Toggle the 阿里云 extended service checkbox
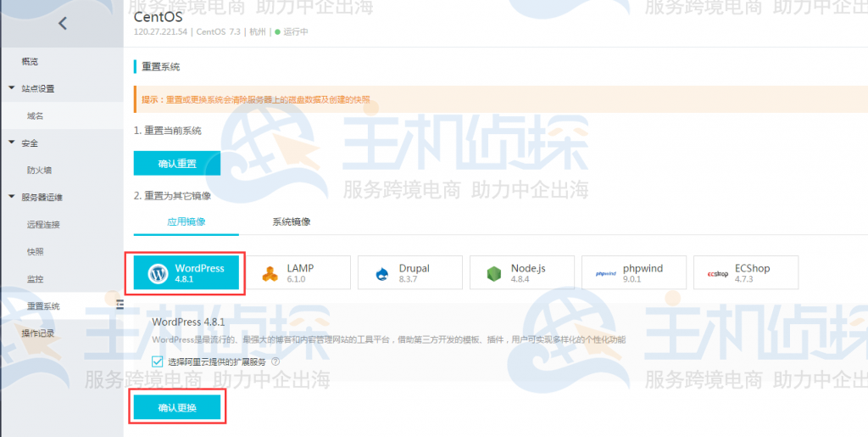Viewport: 868px width, 437px height. tap(158, 361)
